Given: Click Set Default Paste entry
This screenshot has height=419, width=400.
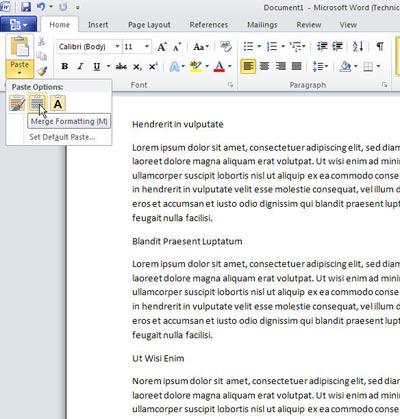Looking at the screenshot, I should tap(62, 137).
